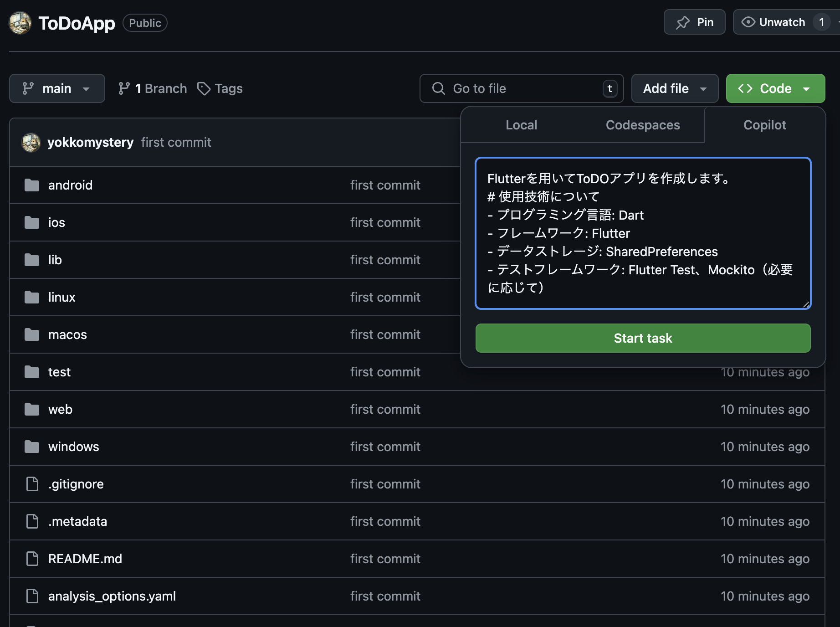Open the windows directory link
This screenshot has width=840, height=627.
coord(74,447)
